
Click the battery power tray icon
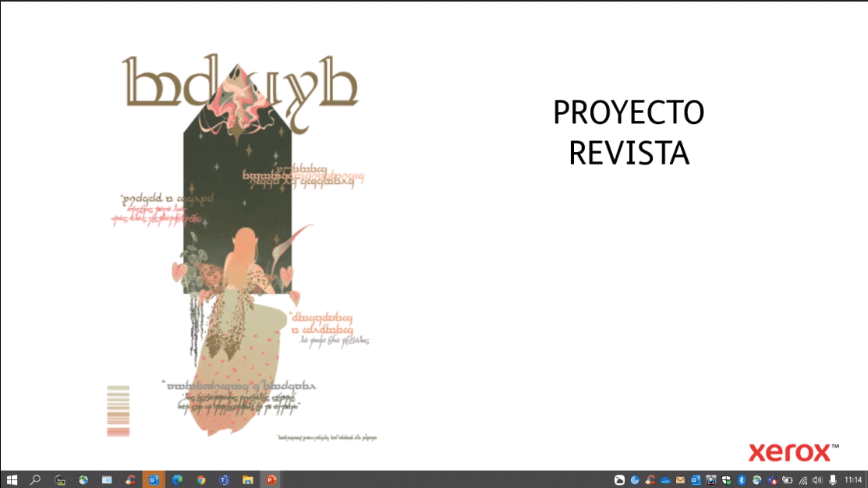coord(788,479)
